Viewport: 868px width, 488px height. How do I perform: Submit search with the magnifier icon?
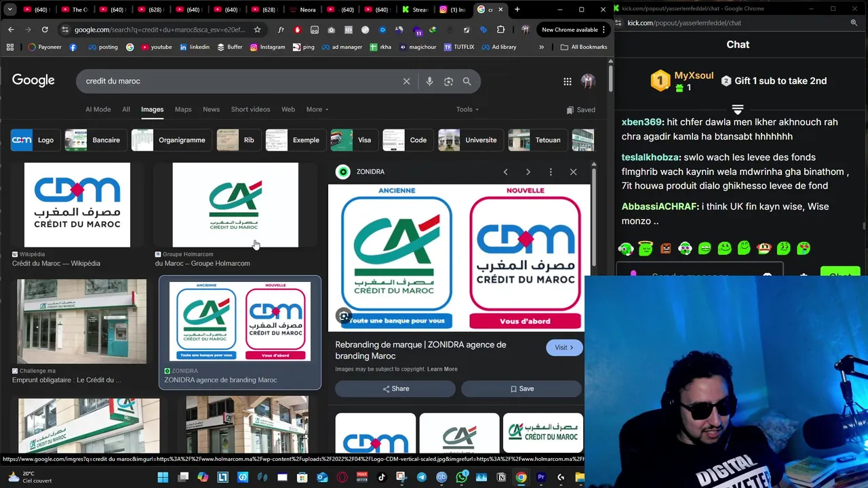click(467, 81)
